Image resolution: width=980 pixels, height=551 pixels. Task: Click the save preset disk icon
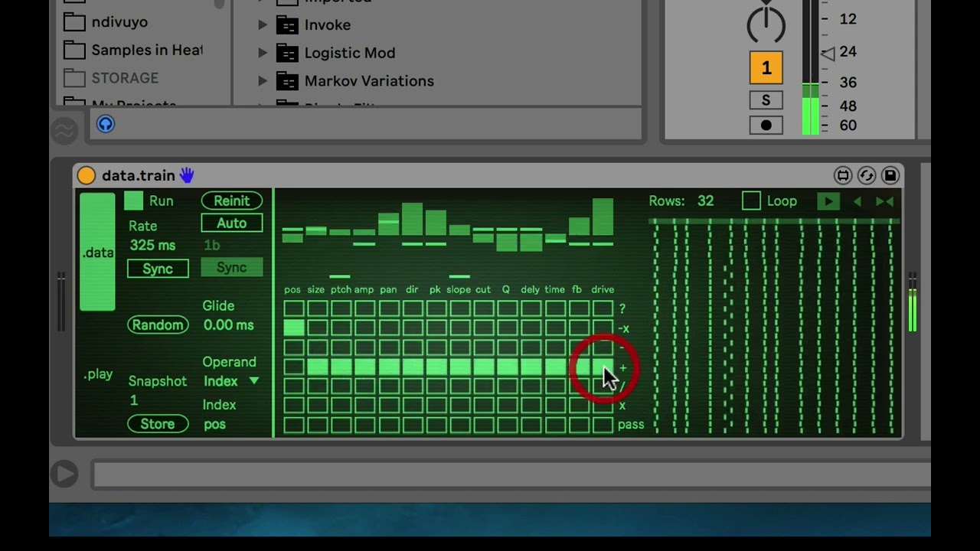pos(890,176)
